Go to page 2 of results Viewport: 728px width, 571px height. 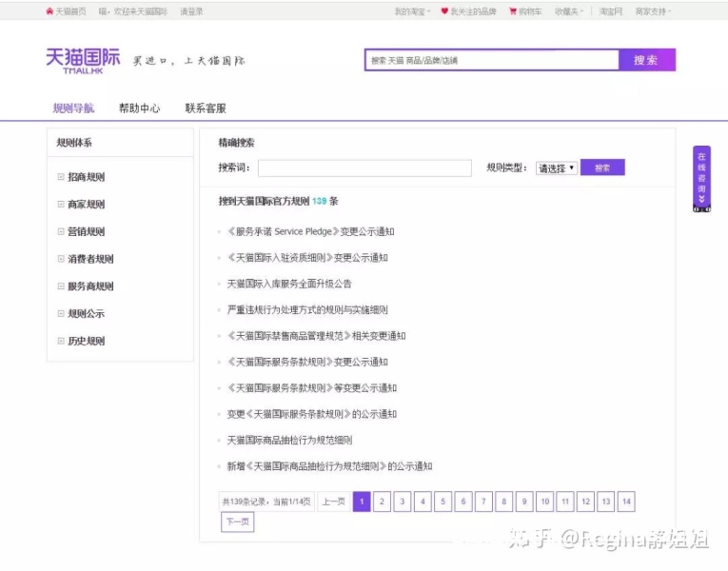[x=383, y=502]
